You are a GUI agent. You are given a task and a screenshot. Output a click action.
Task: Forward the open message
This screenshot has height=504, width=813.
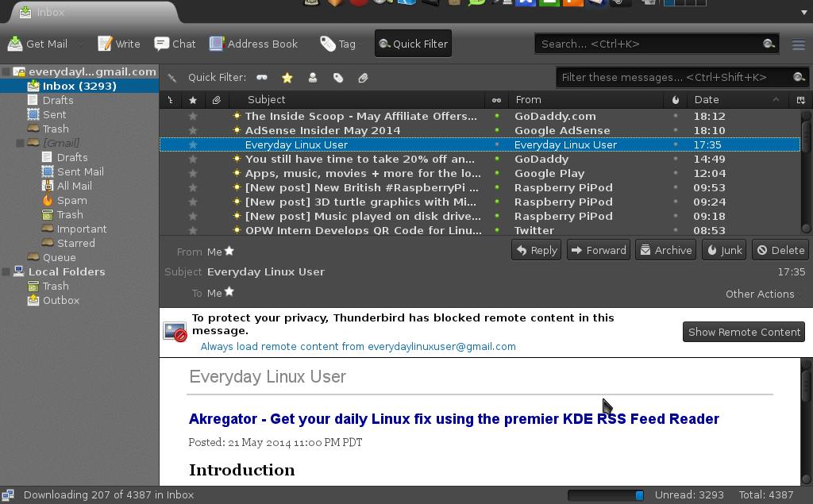(599, 250)
